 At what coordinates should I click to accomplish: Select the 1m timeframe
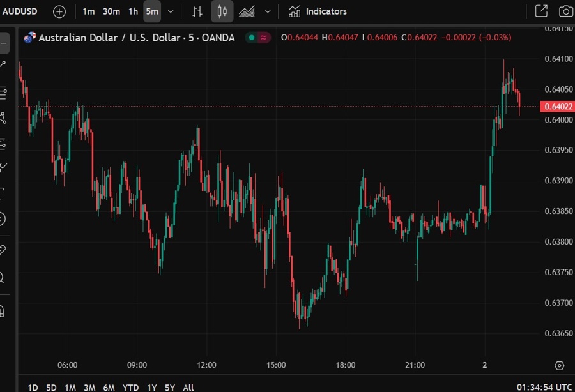pos(88,11)
